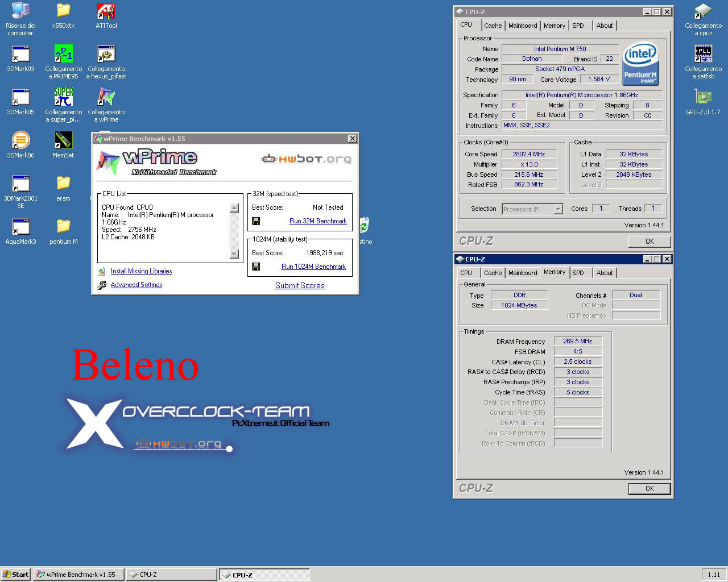Click the Core Speed 2802.4 MHz field
728x582 pixels.
point(528,154)
